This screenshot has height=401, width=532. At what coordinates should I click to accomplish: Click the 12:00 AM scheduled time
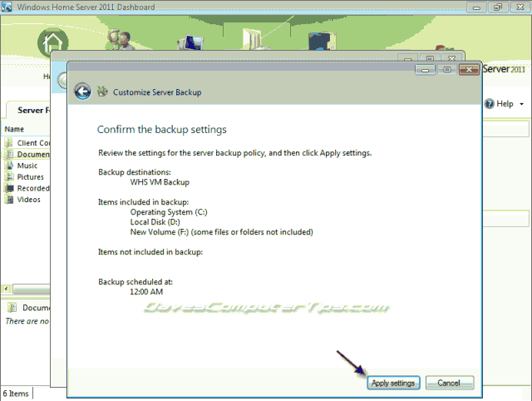[146, 292]
